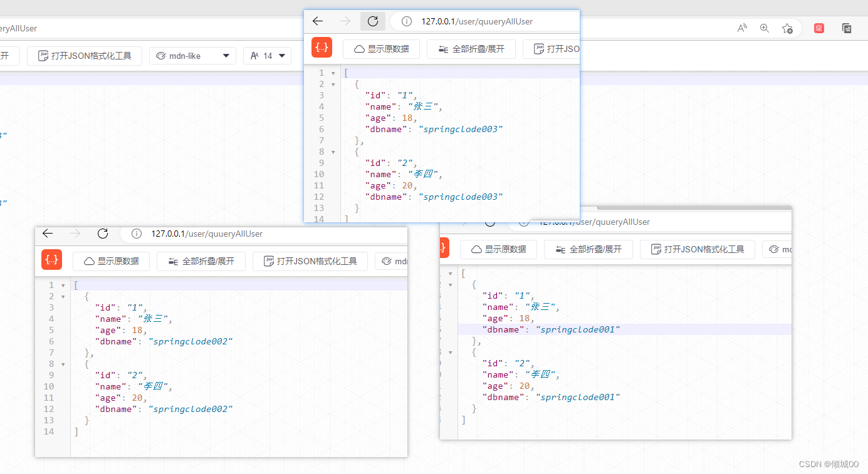Screen dimensions: 868x474
Task: Click the first "springclode003" value on line 6
Action: [461, 129]
